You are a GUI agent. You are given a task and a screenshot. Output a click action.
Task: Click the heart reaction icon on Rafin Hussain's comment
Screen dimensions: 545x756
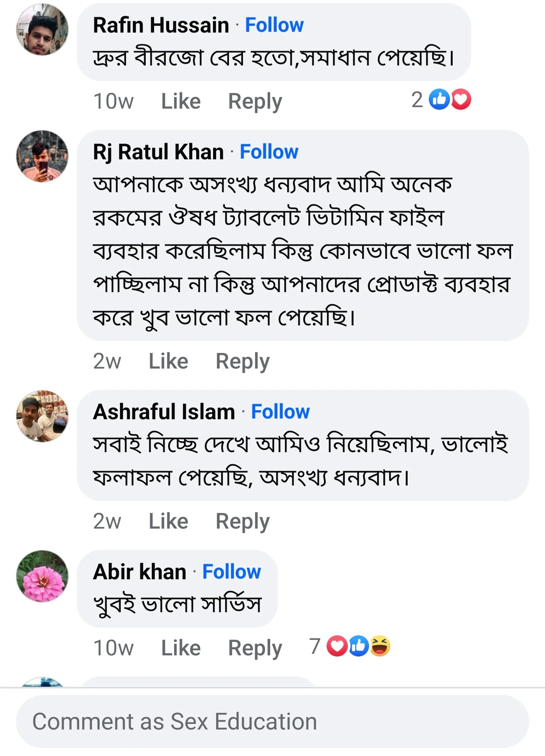point(460,100)
